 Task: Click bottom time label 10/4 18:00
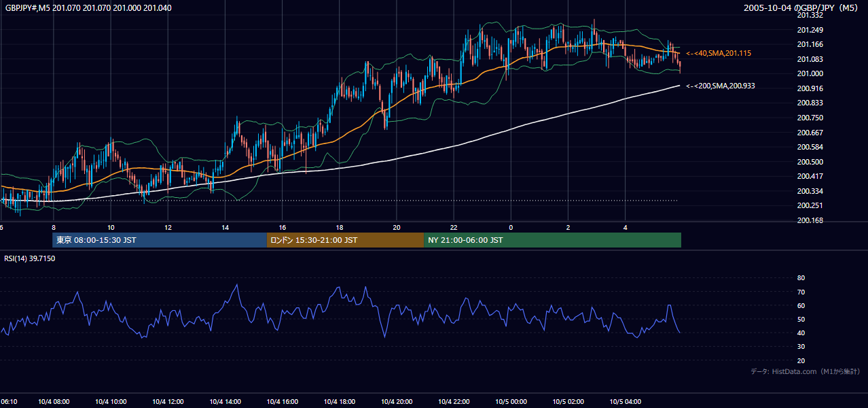pos(340,402)
